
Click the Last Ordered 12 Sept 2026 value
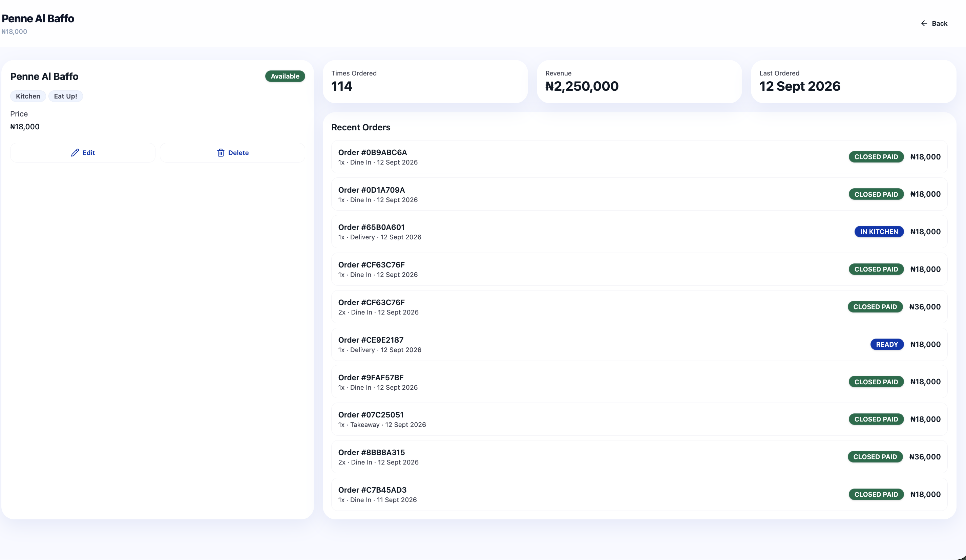click(x=800, y=86)
